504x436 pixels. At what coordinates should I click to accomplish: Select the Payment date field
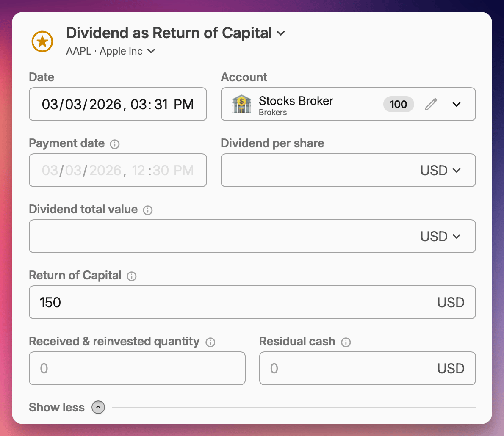pyautogui.click(x=118, y=170)
